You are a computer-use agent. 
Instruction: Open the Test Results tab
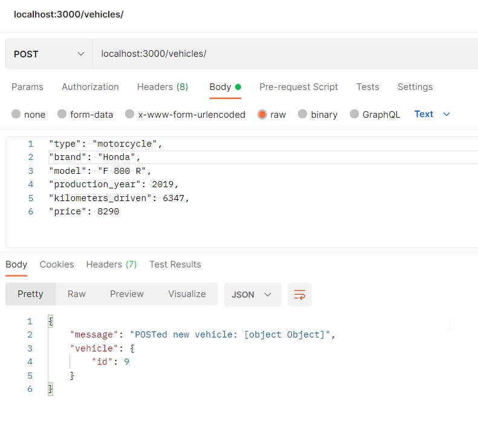click(x=175, y=264)
